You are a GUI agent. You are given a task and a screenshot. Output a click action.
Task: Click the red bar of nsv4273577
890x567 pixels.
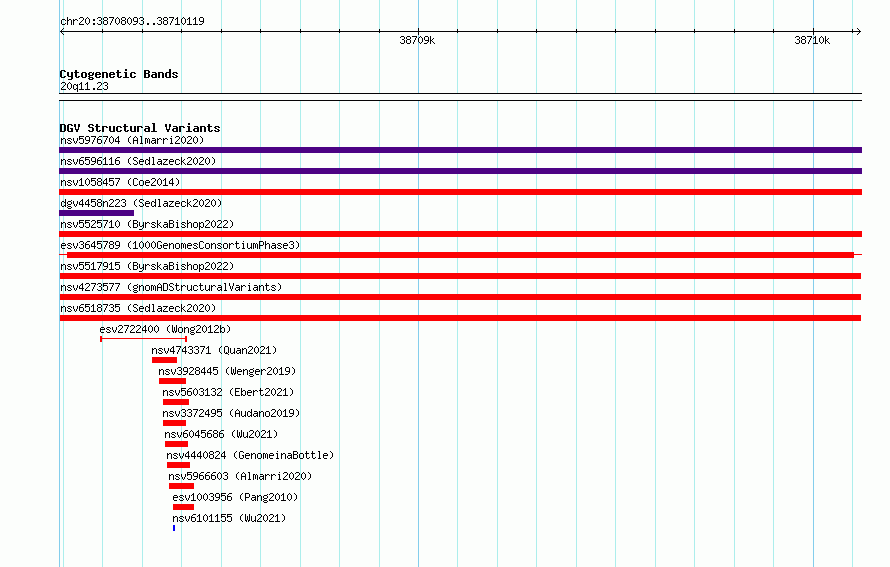(x=460, y=297)
